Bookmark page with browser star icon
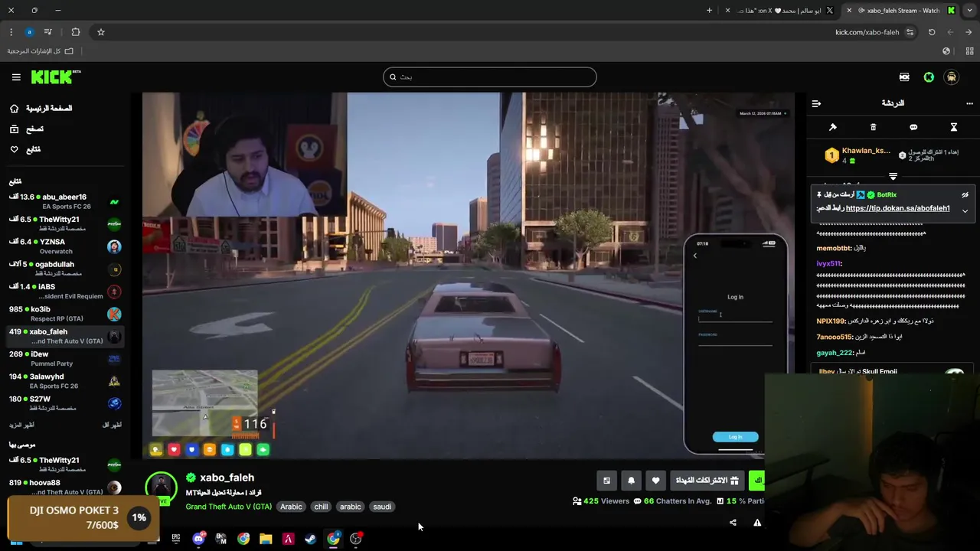Screen dimensions: 980x551 click(x=100, y=32)
